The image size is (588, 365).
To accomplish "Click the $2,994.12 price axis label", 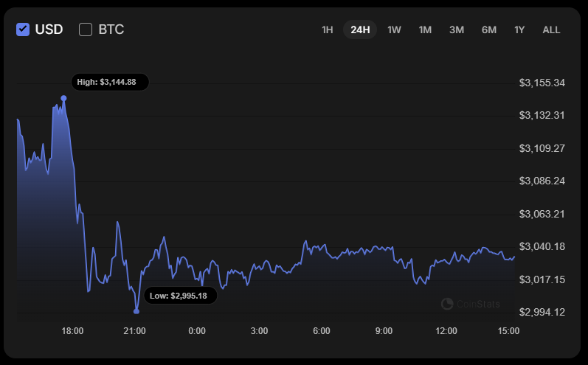I will (x=542, y=312).
